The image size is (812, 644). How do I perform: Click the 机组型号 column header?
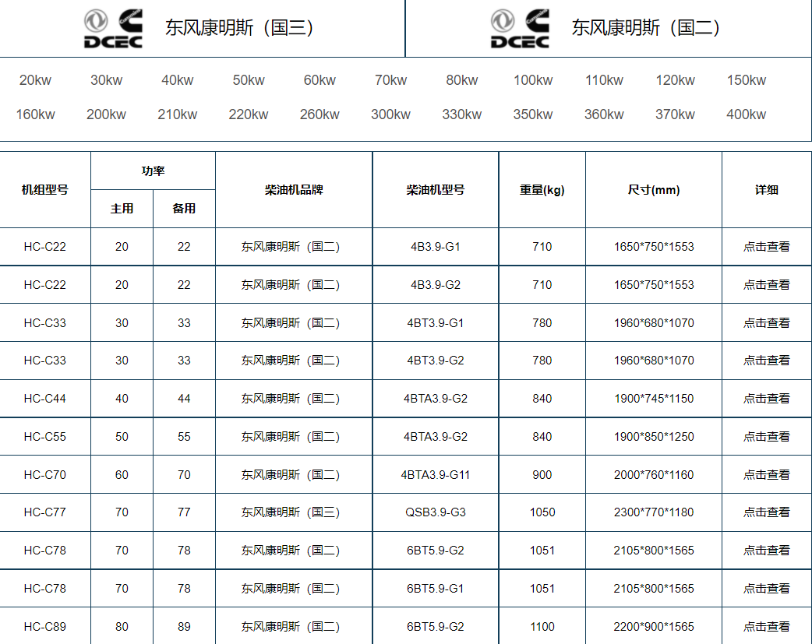[45, 190]
